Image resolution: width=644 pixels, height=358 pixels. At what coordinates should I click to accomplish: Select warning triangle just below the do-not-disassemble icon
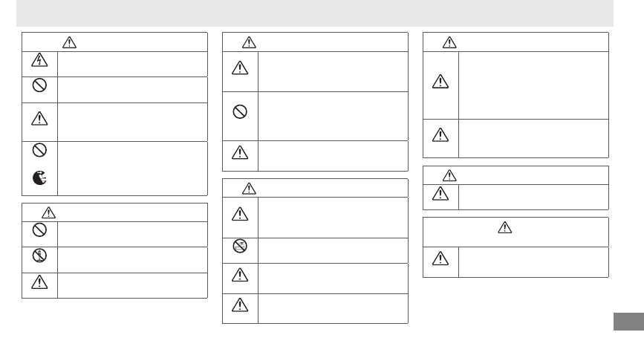point(39,282)
